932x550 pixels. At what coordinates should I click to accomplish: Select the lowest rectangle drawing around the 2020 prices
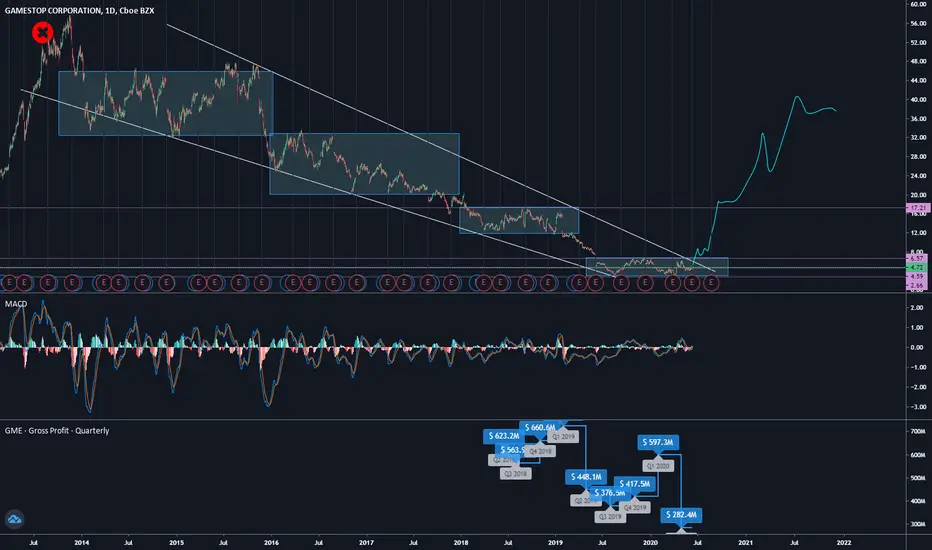point(657,266)
